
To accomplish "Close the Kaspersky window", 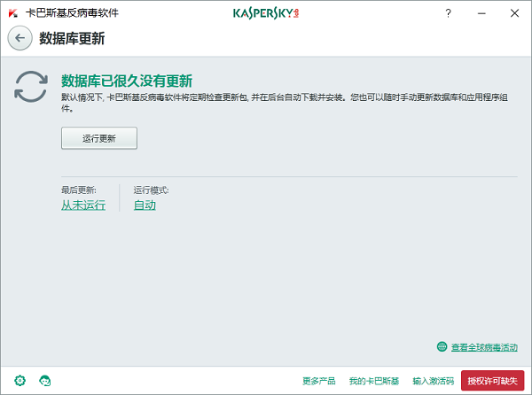I will pyautogui.click(x=514, y=13).
